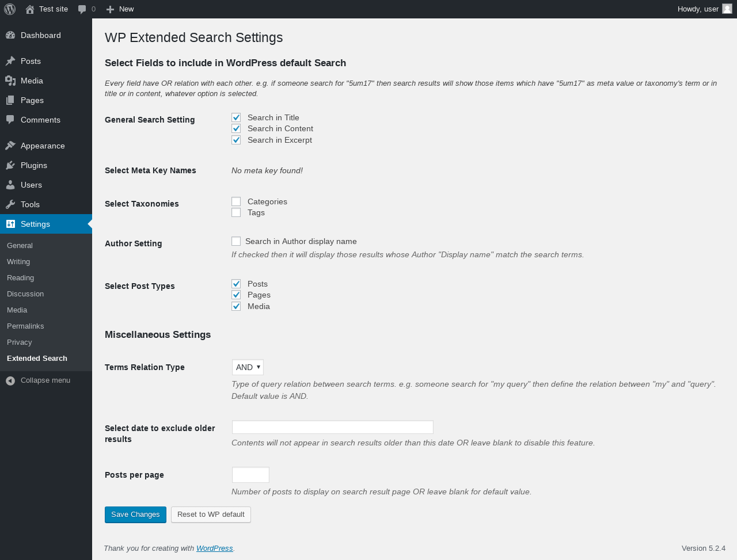Click the Plugins plug icon
Image resolution: width=737 pixels, height=560 pixels.
tap(10, 165)
